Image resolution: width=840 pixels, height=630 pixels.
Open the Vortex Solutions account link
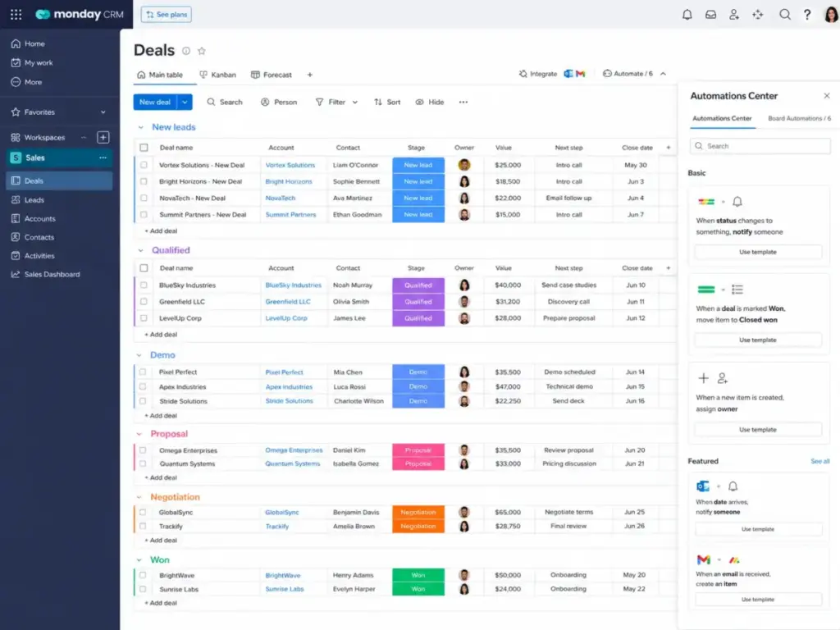click(290, 165)
